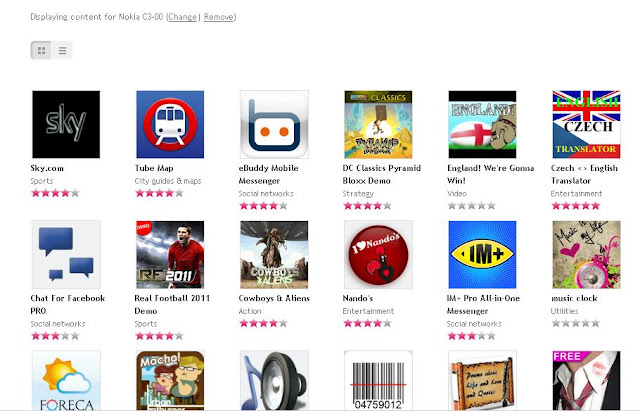This screenshot has width=640, height=411.
Task: Click the star rating under Sky.com
Action: (55, 193)
